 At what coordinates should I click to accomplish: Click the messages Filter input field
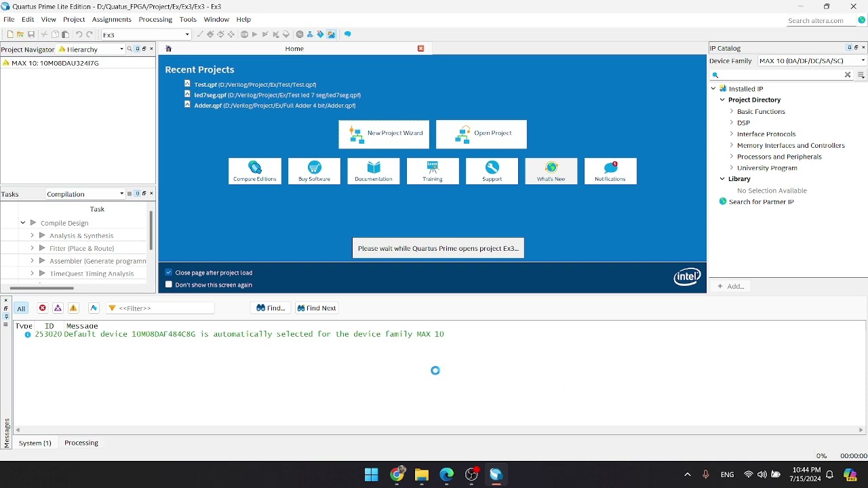[x=160, y=308]
